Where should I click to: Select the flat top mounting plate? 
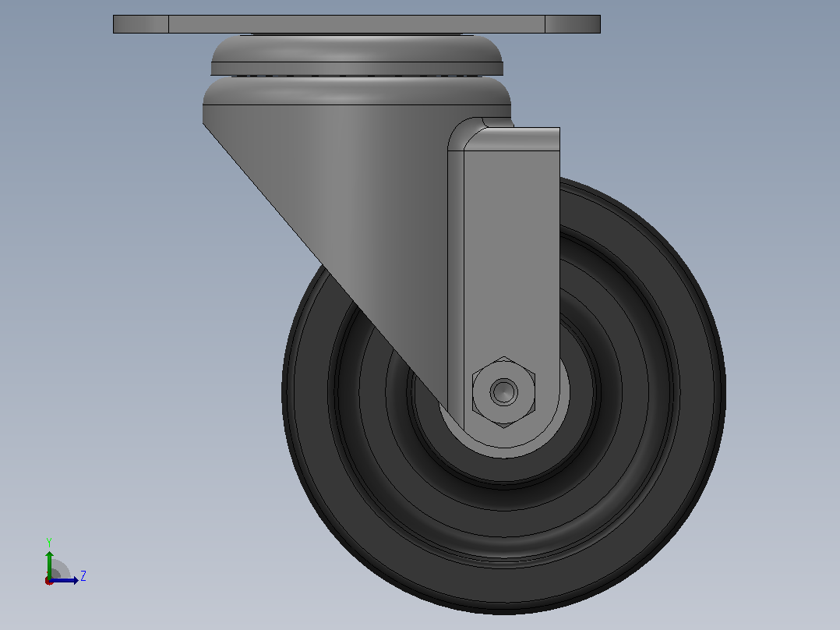point(357,24)
